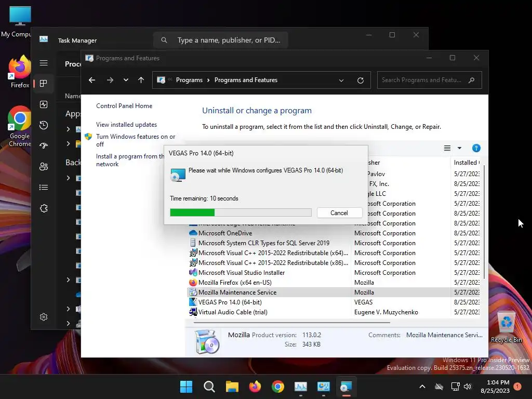532x399 pixels.
Task: Click Programs breadcrumb in address bar
Action: [189, 80]
